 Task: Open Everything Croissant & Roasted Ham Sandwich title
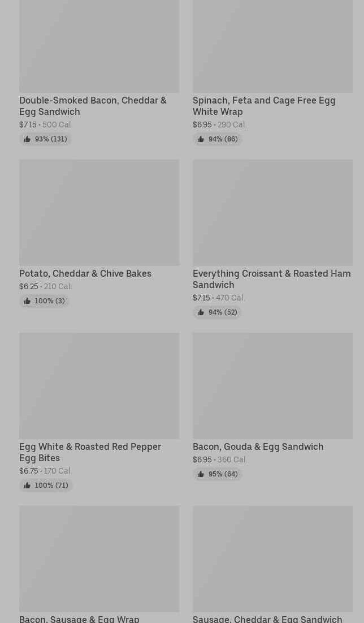click(x=271, y=279)
